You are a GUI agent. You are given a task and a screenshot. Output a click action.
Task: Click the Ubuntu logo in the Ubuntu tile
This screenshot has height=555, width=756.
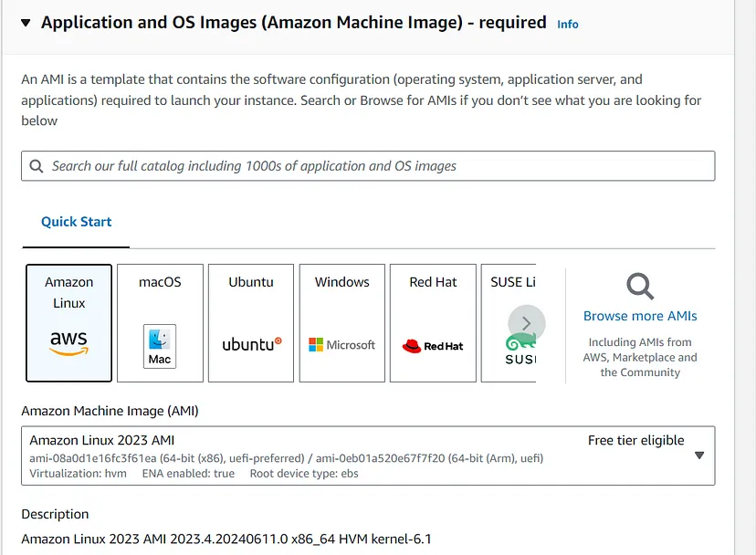tap(251, 344)
